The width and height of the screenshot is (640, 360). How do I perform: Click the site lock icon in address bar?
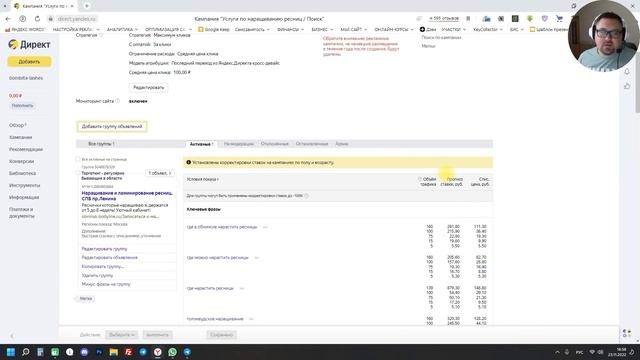pyautogui.click(x=51, y=19)
